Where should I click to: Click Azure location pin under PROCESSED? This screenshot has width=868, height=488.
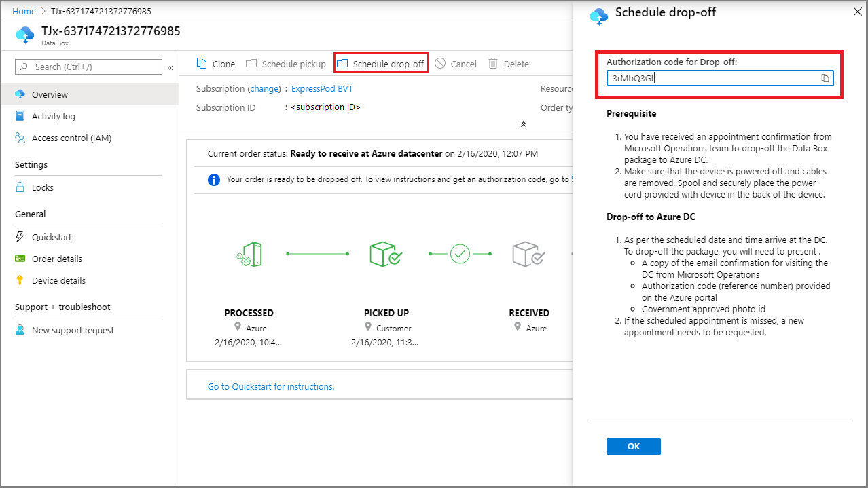238,328
